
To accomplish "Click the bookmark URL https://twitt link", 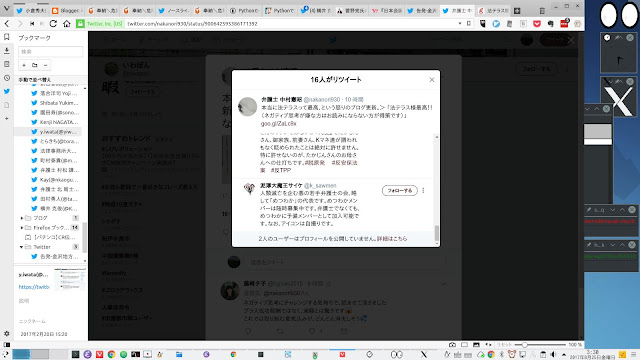I will click(x=34, y=287).
